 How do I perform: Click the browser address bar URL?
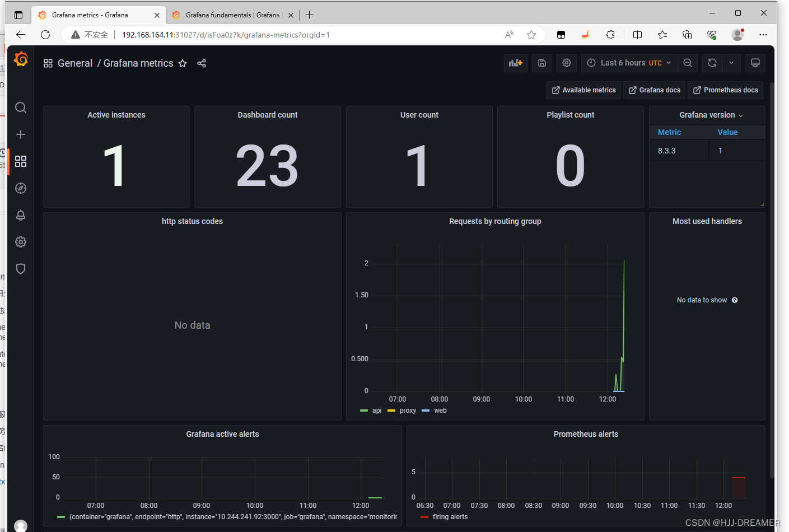coord(226,35)
